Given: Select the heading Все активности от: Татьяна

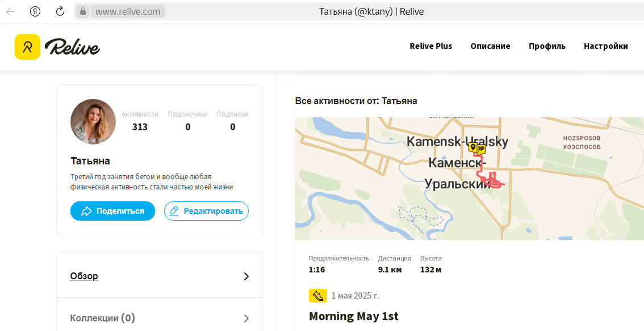Looking at the screenshot, I should [x=356, y=101].
